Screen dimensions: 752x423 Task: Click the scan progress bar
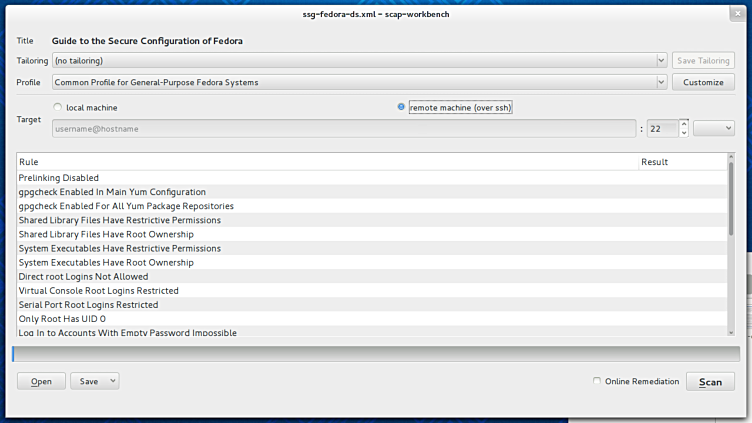click(x=376, y=354)
